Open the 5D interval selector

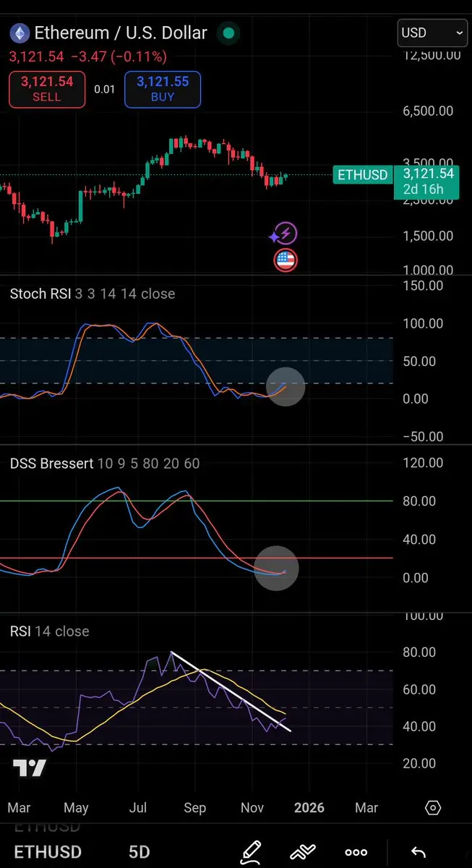140,852
